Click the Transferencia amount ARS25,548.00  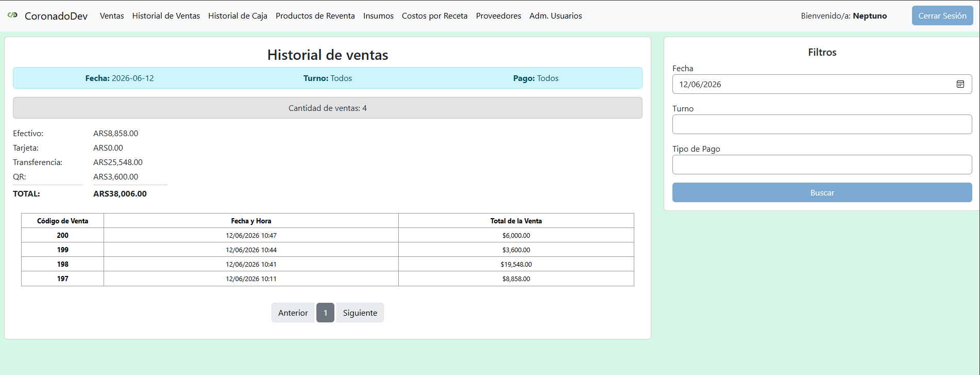pos(117,162)
